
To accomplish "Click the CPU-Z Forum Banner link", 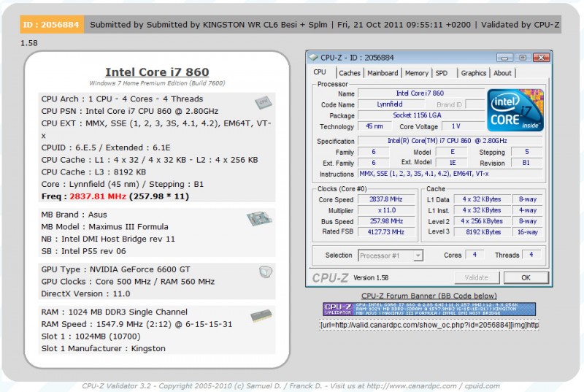I will click(x=429, y=296).
